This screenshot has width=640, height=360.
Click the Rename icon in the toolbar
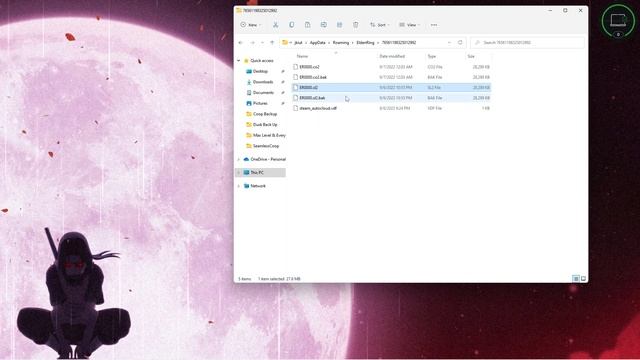[323, 25]
